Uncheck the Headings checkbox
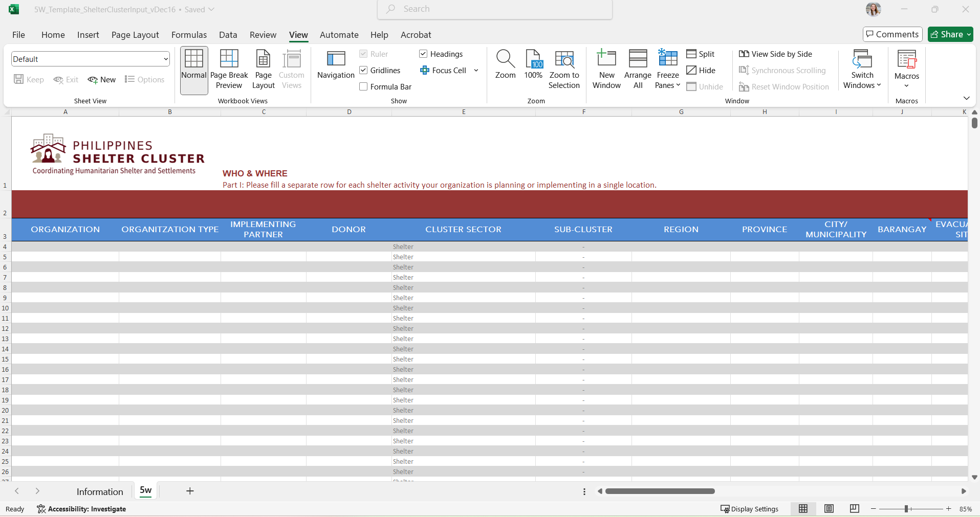Image resolution: width=980 pixels, height=517 pixels. click(423, 54)
